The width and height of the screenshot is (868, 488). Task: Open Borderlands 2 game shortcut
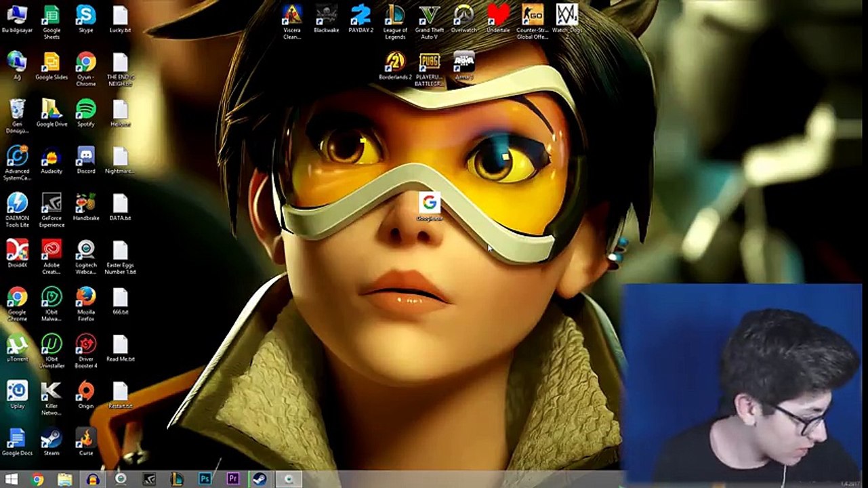tap(395, 66)
